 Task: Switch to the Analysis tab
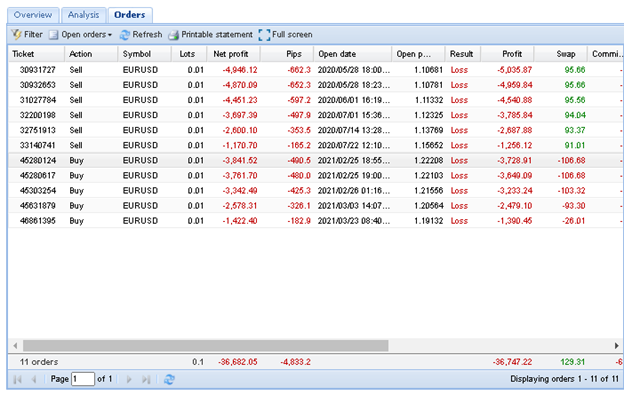[x=84, y=15]
